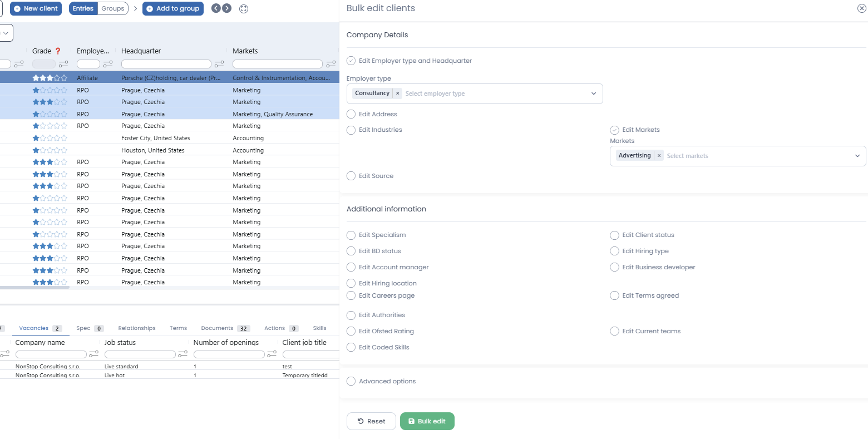Click the Markets column filter input field
The width and height of the screenshot is (868, 439).
point(277,64)
